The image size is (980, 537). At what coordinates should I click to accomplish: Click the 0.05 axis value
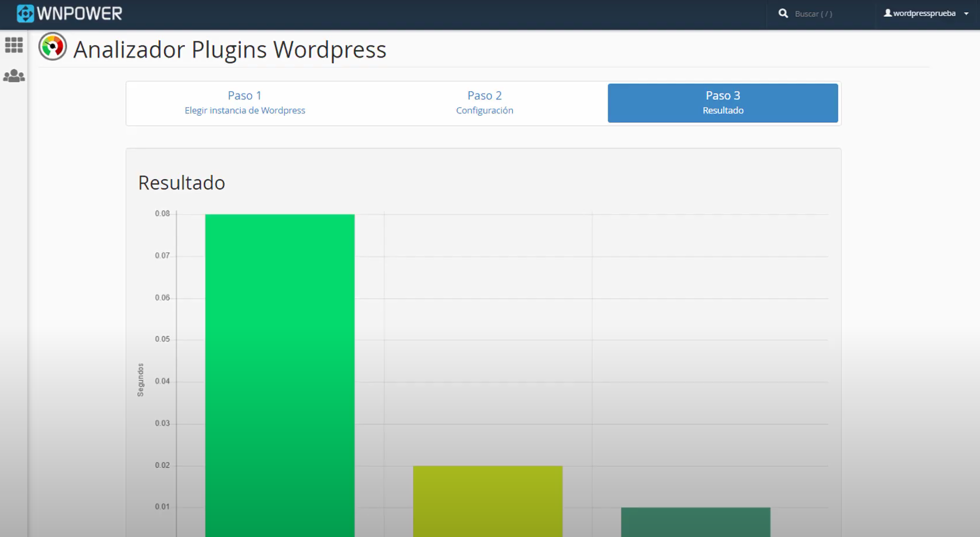(162, 339)
